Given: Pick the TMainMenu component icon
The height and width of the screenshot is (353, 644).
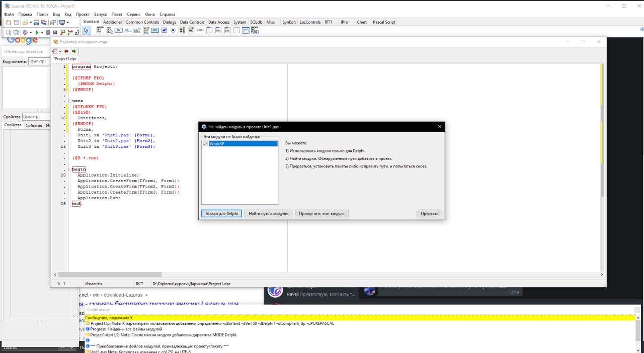Looking at the screenshot, I should click(x=100, y=30).
